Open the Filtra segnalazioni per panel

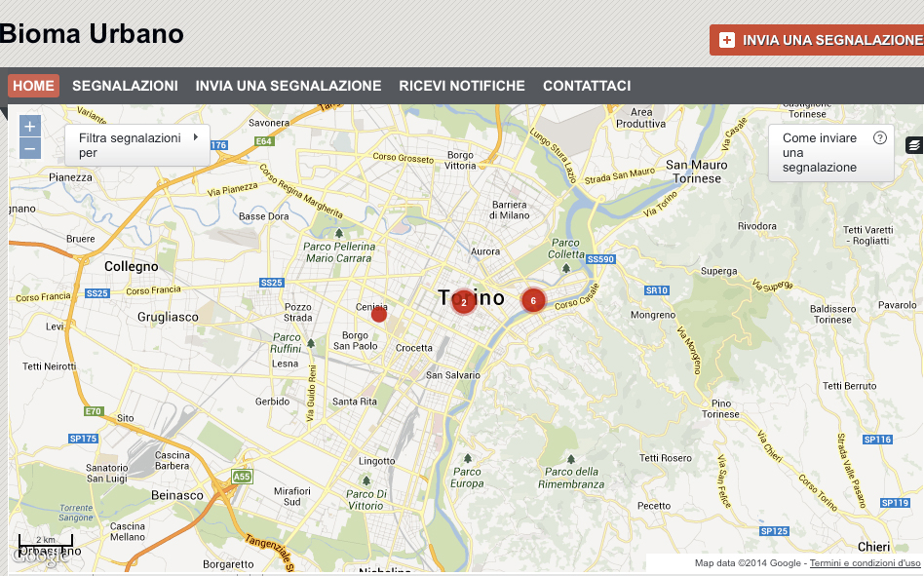(137, 145)
